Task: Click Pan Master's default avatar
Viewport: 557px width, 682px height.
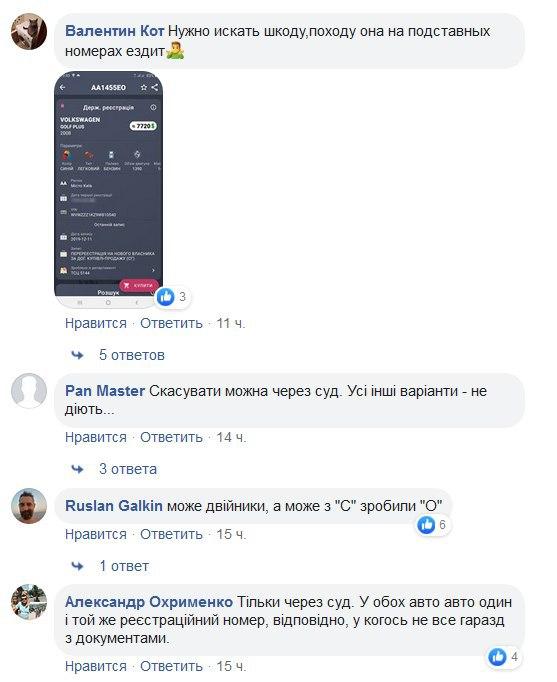Action: tap(29, 391)
